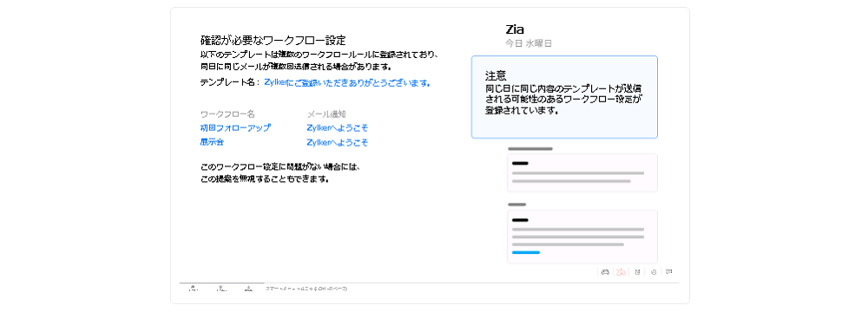Click the ワークフロー名 column header
Viewport: 868px width, 312px height.
pos(227,114)
